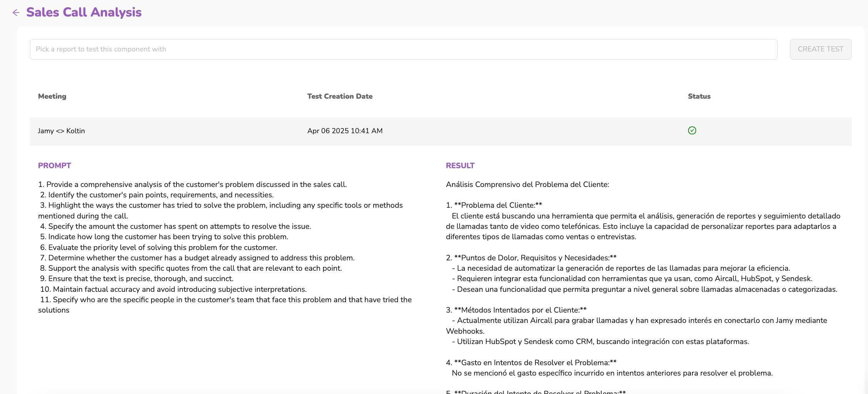Viewport: 868px width, 394px height.
Task: Click the Sales Call Analysis page title
Action: [84, 12]
